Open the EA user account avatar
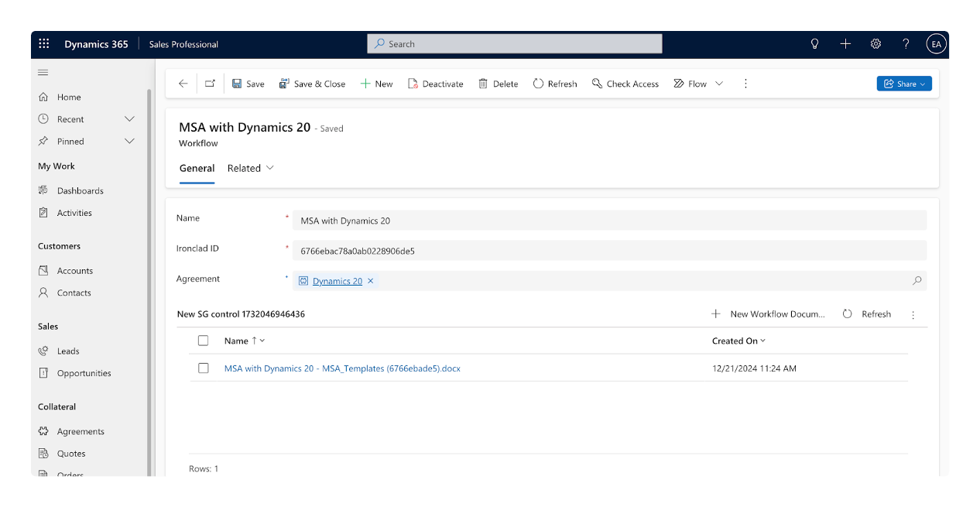980x507 pixels. [937, 44]
